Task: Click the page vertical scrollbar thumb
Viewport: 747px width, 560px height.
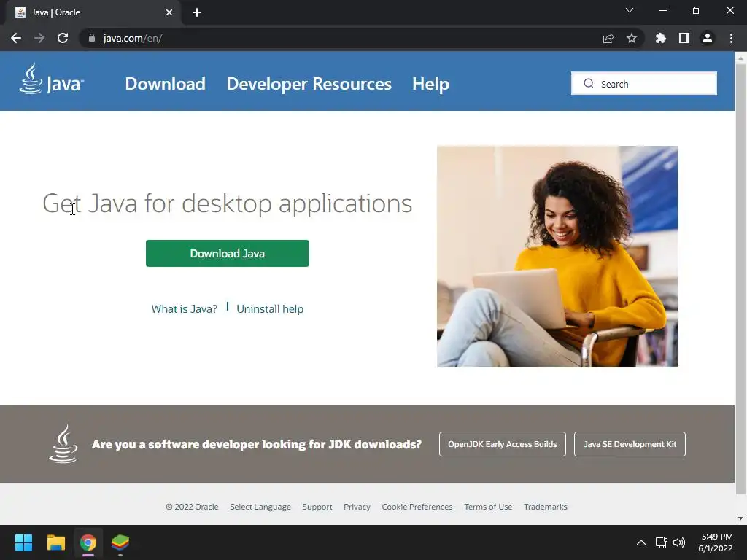Action: [x=741, y=279]
